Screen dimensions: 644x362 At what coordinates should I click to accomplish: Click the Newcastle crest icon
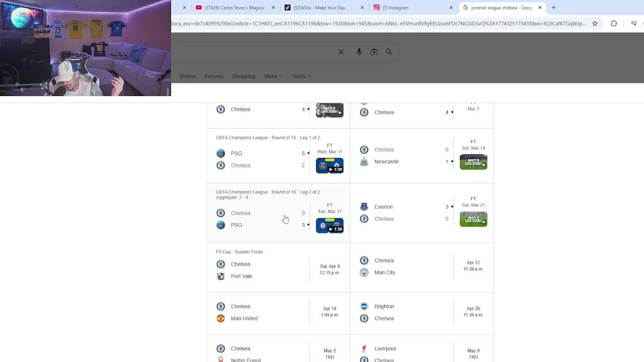pos(364,162)
